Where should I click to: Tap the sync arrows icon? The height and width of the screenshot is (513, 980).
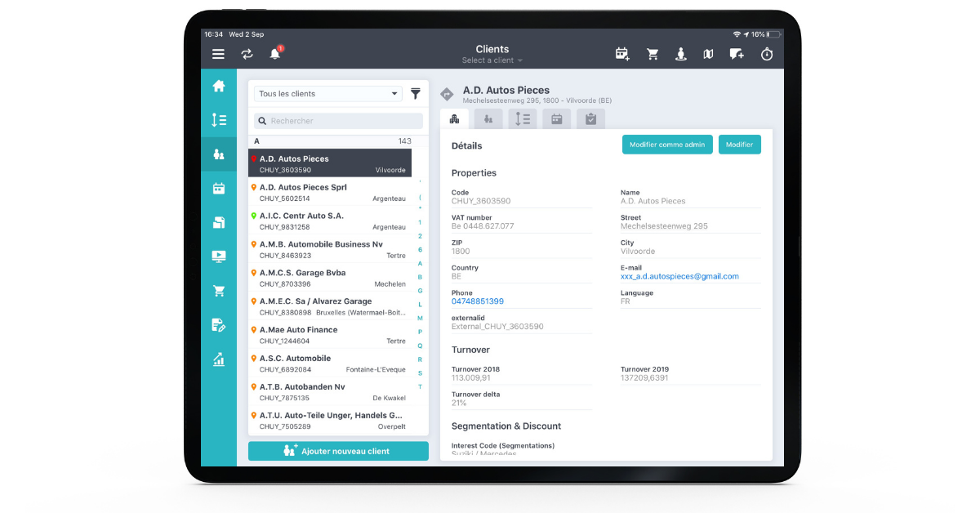pyautogui.click(x=247, y=54)
